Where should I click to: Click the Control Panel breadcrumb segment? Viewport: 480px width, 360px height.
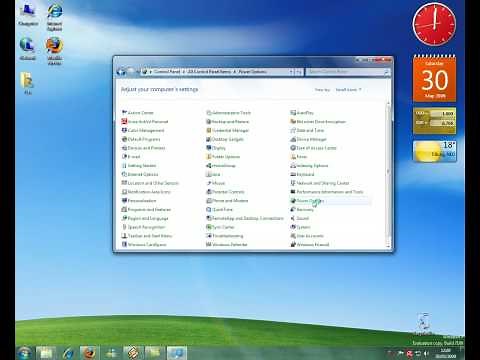pyautogui.click(x=167, y=71)
